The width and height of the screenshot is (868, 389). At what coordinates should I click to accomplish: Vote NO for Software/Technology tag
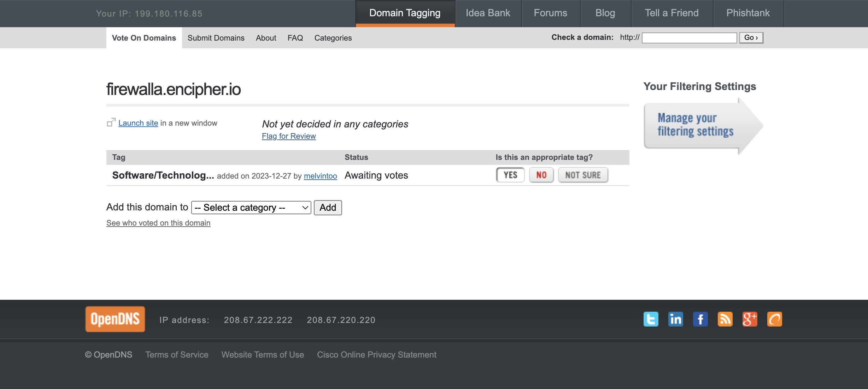coord(541,175)
